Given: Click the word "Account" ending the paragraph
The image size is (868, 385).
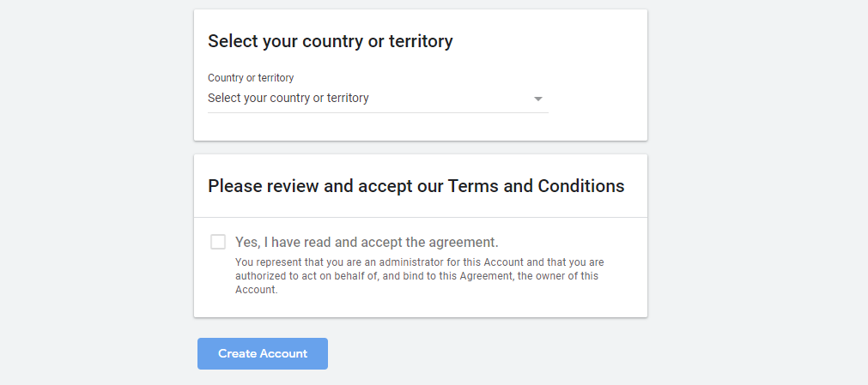Looking at the screenshot, I should coord(256,290).
